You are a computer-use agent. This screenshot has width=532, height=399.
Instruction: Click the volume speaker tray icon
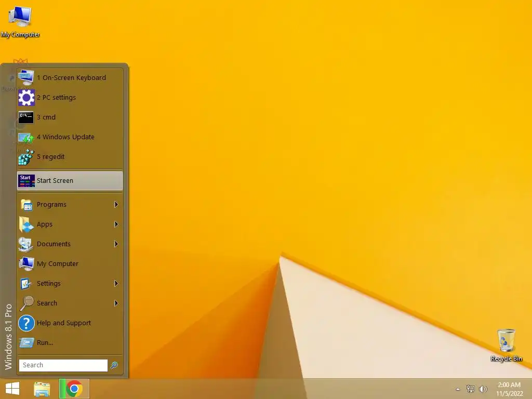483,389
